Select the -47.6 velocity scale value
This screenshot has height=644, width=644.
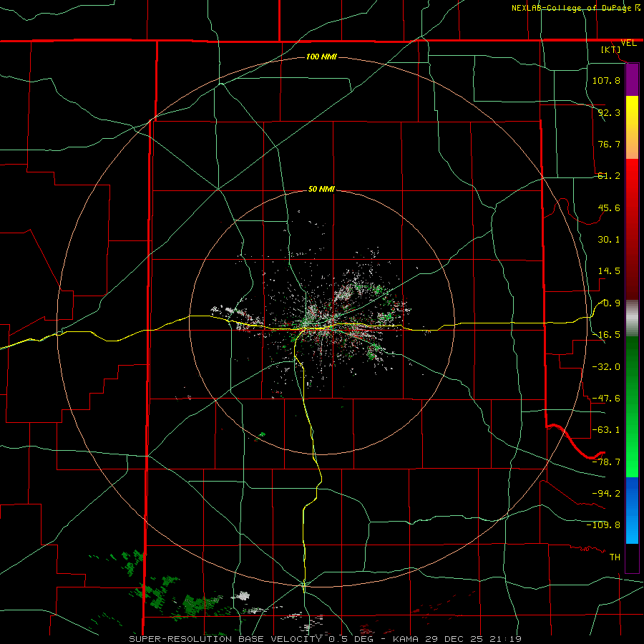tap(606, 399)
